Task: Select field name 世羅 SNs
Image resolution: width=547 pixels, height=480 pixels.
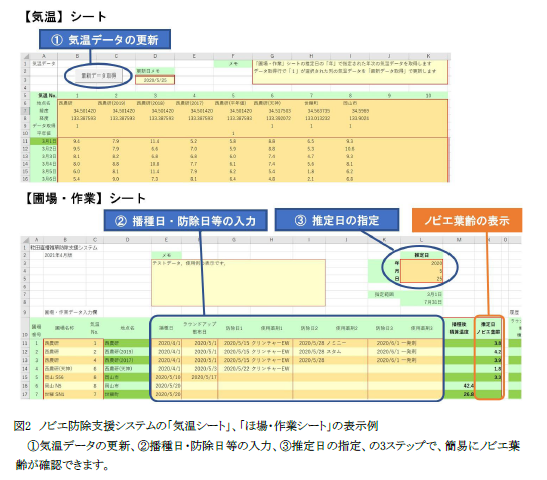Action: pos(65,394)
